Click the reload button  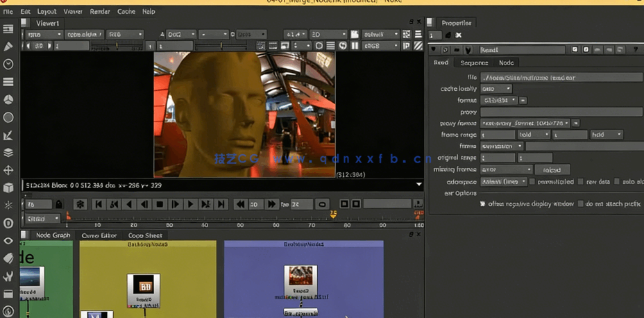(x=552, y=169)
